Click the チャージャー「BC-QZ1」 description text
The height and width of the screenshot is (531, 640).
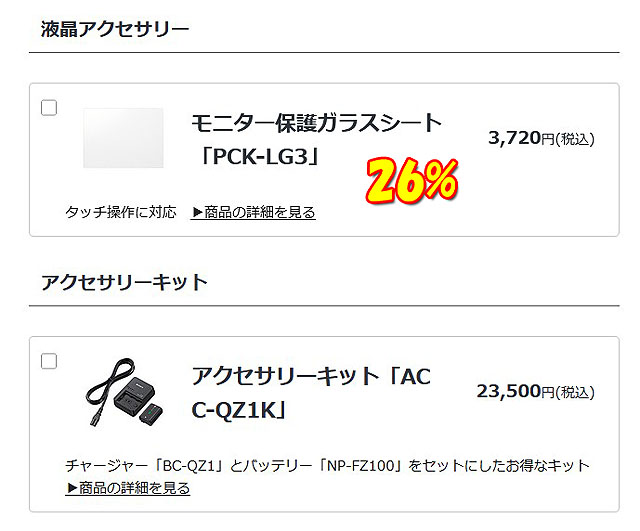click(327, 465)
